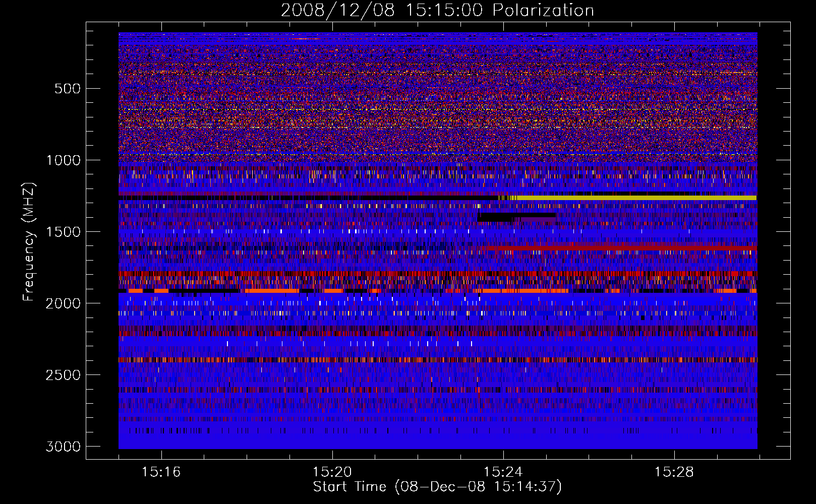Click the 2500 frequency tick label
The width and height of the screenshot is (816, 504).
pos(63,375)
